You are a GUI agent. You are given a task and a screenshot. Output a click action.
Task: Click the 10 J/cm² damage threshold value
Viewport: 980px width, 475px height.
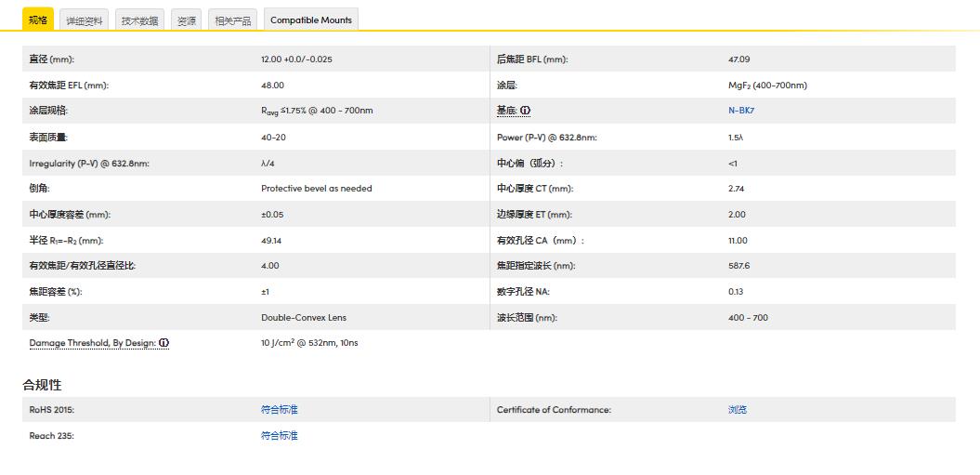coord(309,343)
